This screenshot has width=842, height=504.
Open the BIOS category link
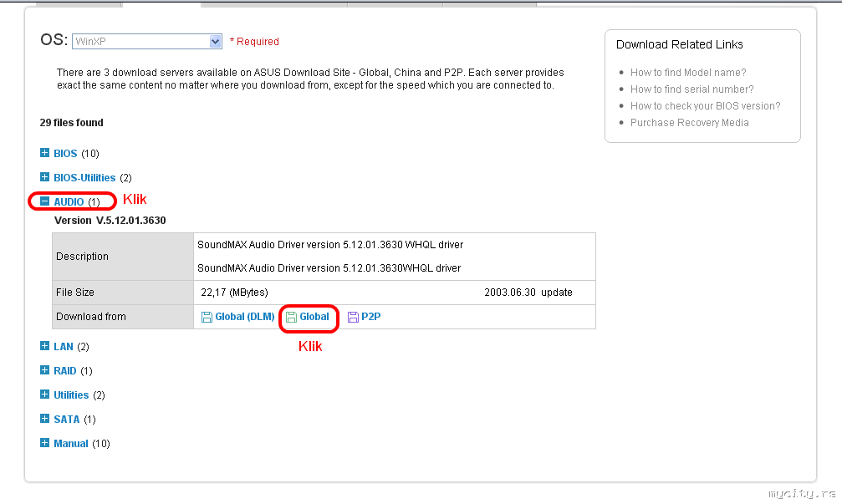click(x=65, y=154)
